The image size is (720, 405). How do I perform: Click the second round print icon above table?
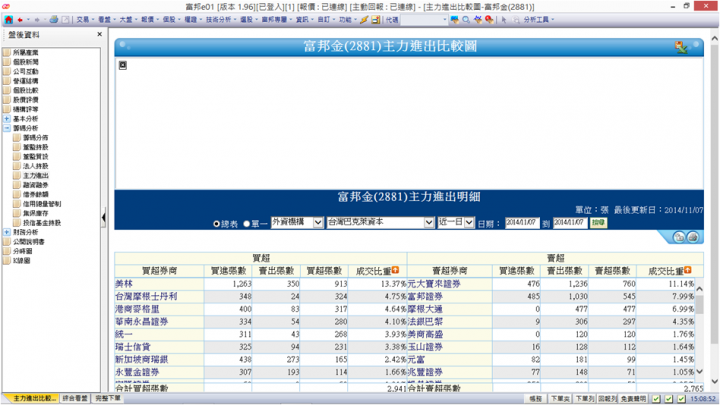(x=692, y=237)
